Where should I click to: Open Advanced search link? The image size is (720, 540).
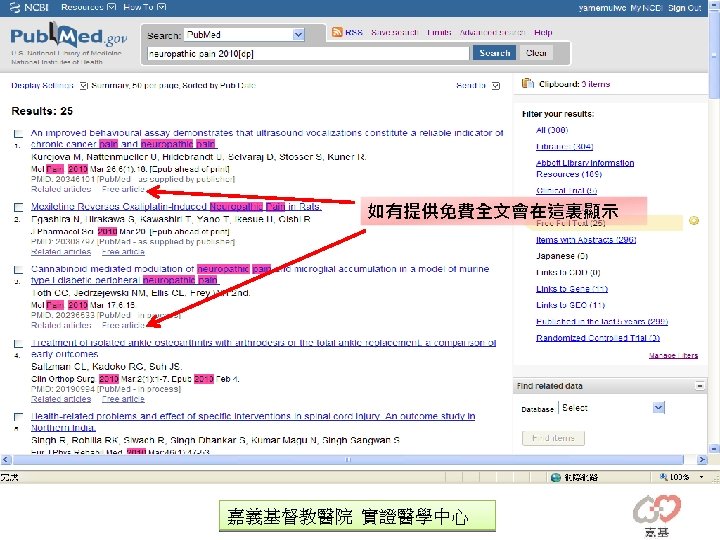(492, 33)
